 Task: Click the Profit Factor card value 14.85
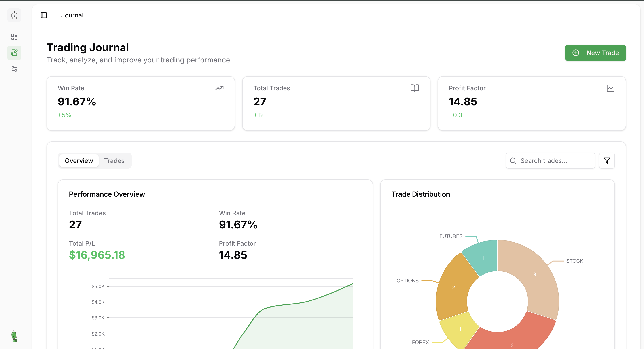(463, 102)
